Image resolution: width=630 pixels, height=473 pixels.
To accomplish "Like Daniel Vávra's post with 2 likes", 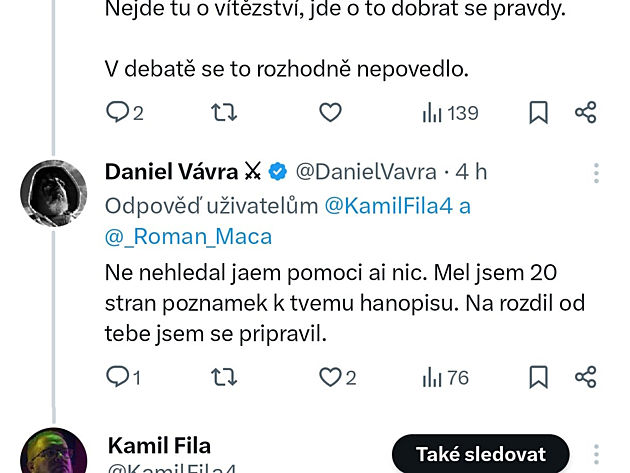I will [x=330, y=376].
